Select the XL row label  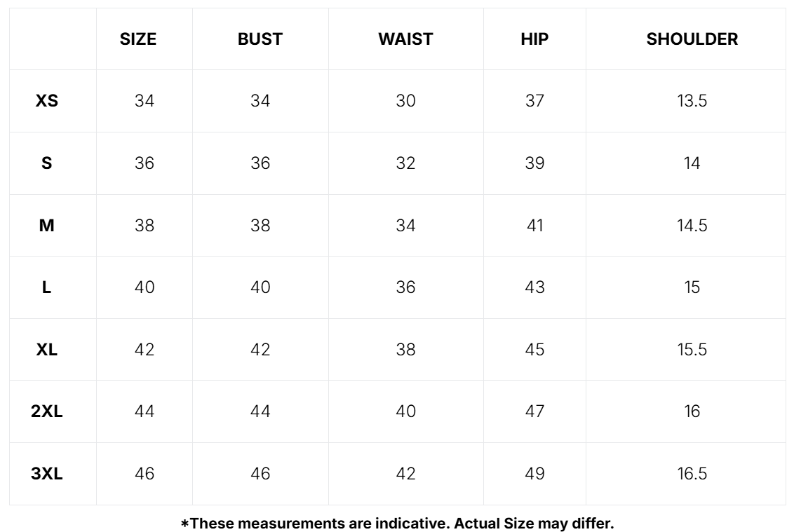coord(46,349)
